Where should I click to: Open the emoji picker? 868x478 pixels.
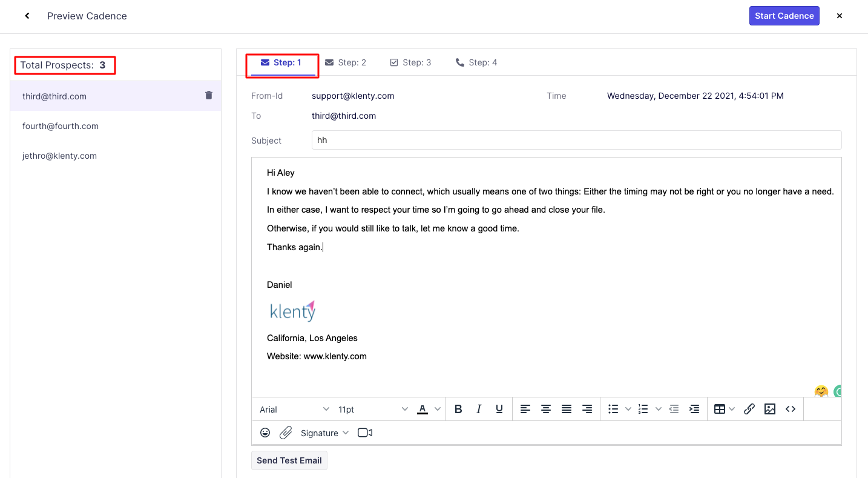(x=265, y=433)
